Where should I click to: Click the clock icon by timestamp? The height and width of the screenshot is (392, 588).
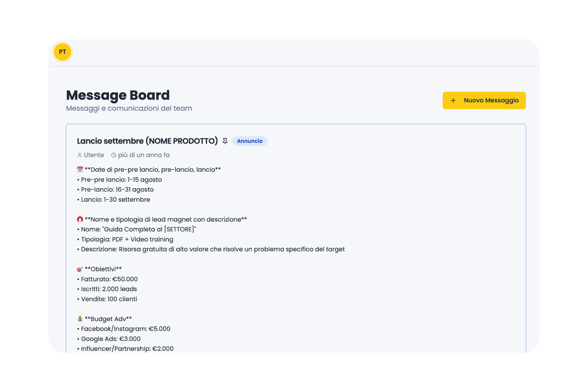click(x=114, y=155)
